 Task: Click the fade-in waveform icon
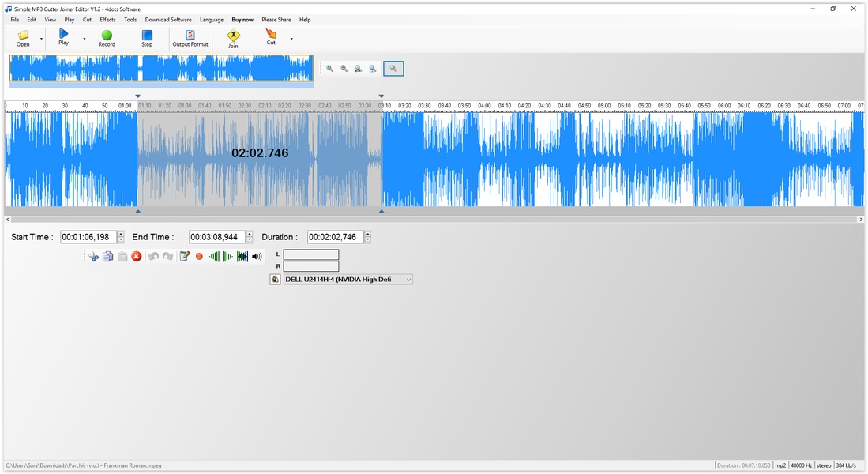click(213, 257)
